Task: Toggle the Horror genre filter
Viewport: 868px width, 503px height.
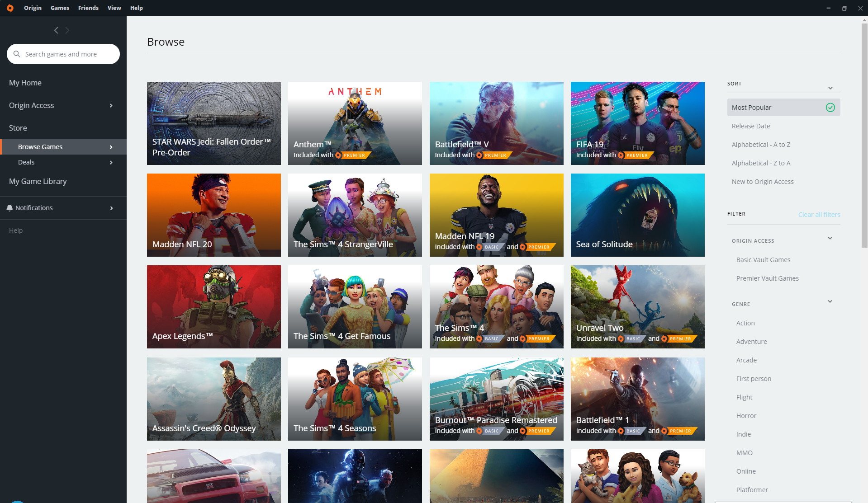Action: click(746, 416)
